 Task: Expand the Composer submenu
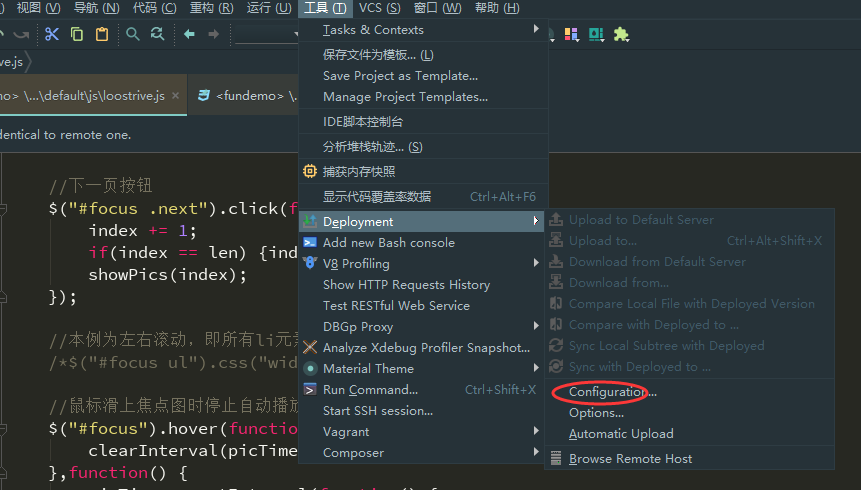(x=422, y=453)
